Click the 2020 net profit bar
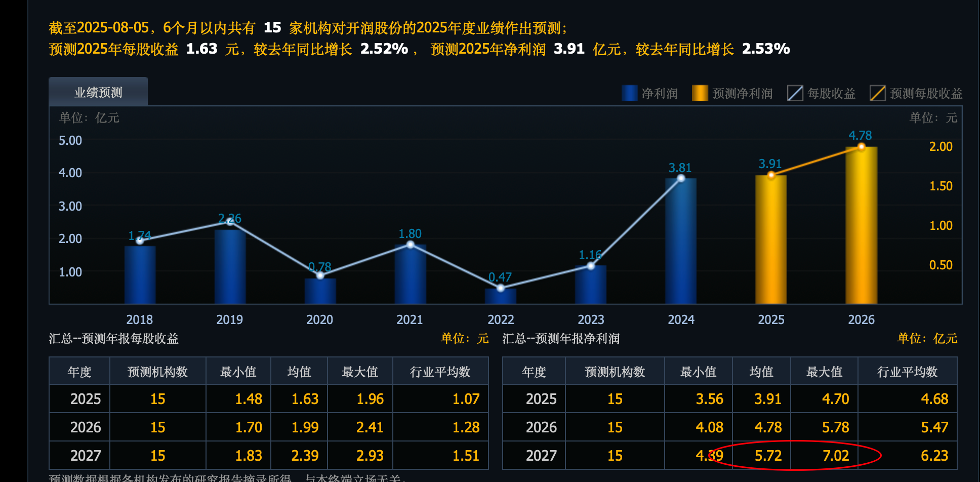Screen dimensions: 980x482 320,291
